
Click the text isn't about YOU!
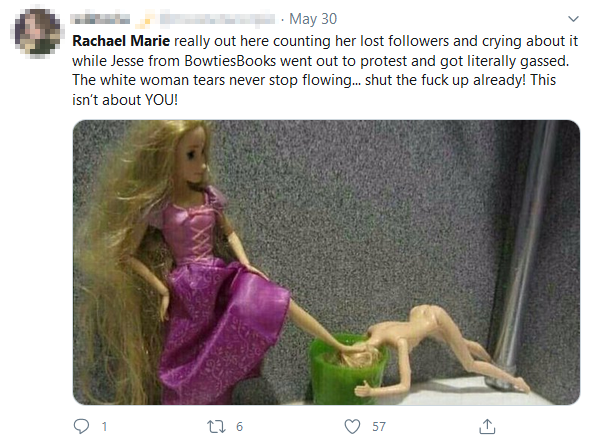click(x=125, y=100)
